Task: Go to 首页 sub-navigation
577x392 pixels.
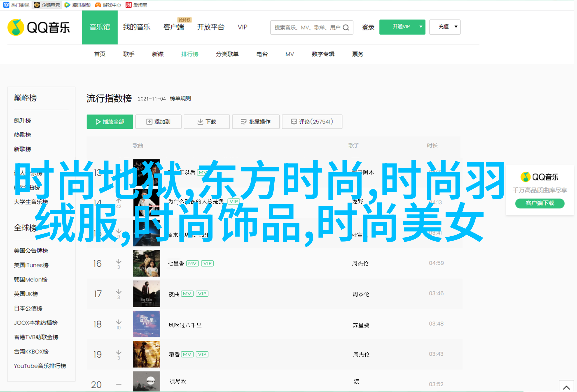Action: point(100,54)
